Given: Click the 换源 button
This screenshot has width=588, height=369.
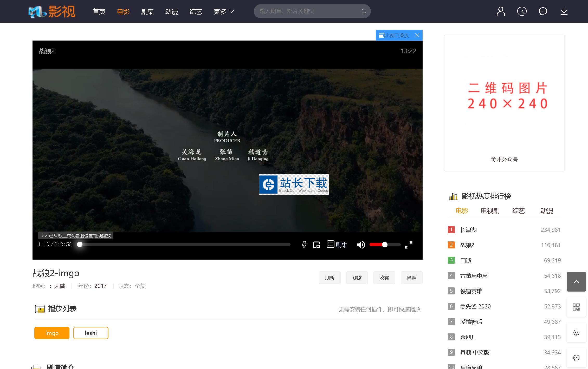Looking at the screenshot, I should pos(411,278).
